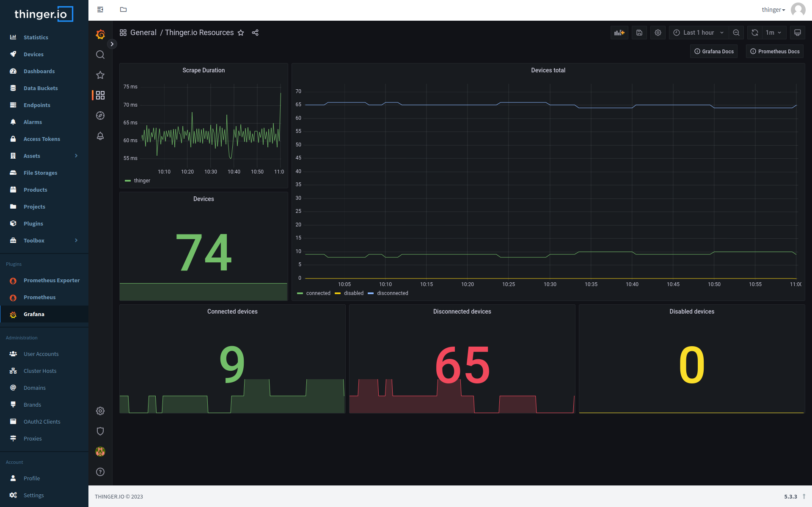812x507 pixels.
Task: Toggle the disconnected series in legend
Action: click(392, 293)
